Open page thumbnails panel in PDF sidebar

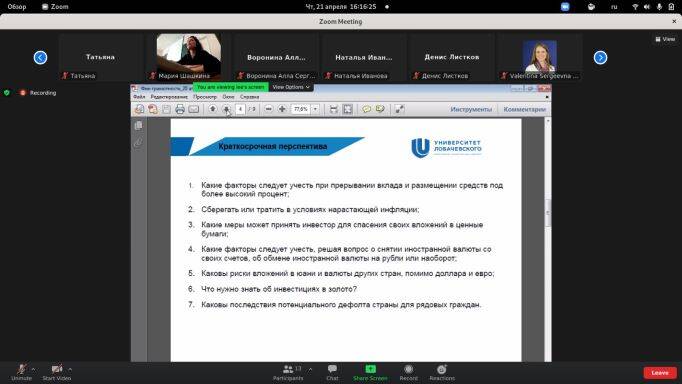tap(138, 126)
